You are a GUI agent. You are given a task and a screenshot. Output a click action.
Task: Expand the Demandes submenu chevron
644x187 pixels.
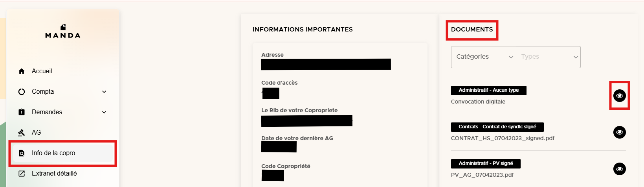tap(104, 112)
